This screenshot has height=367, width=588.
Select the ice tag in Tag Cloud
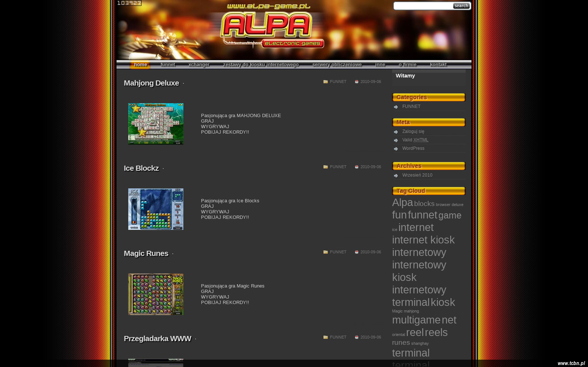tap(394, 230)
